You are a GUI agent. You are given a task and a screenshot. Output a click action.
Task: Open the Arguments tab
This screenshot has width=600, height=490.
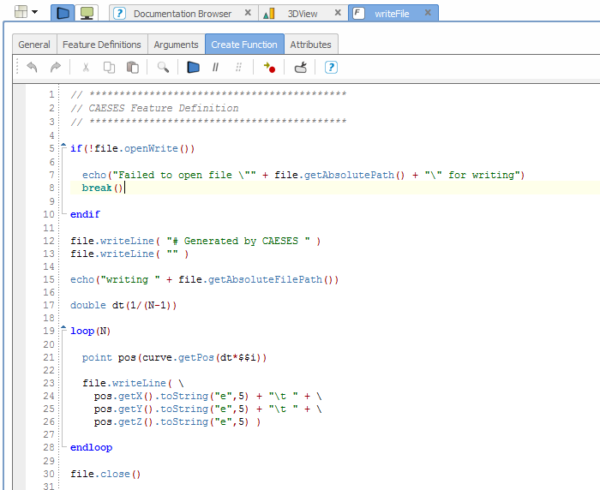pyautogui.click(x=175, y=45)
